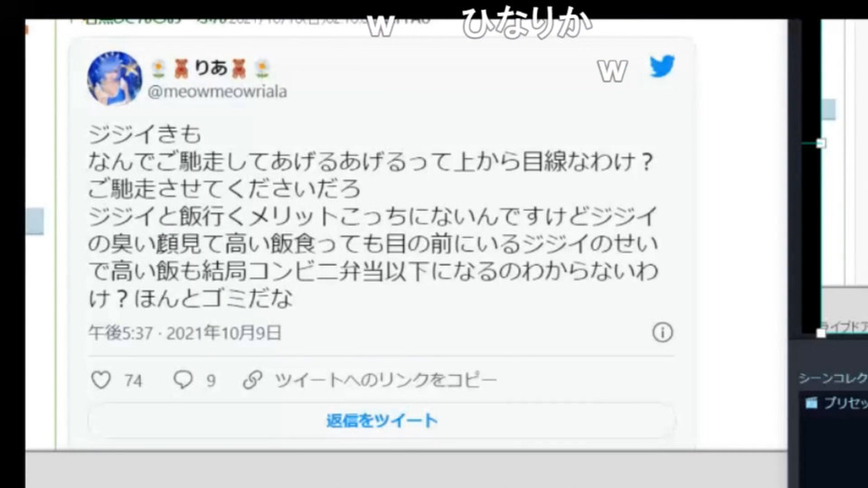Click the 返信をツイート button
The image size is (868, 488).
[x=382, y=420]
